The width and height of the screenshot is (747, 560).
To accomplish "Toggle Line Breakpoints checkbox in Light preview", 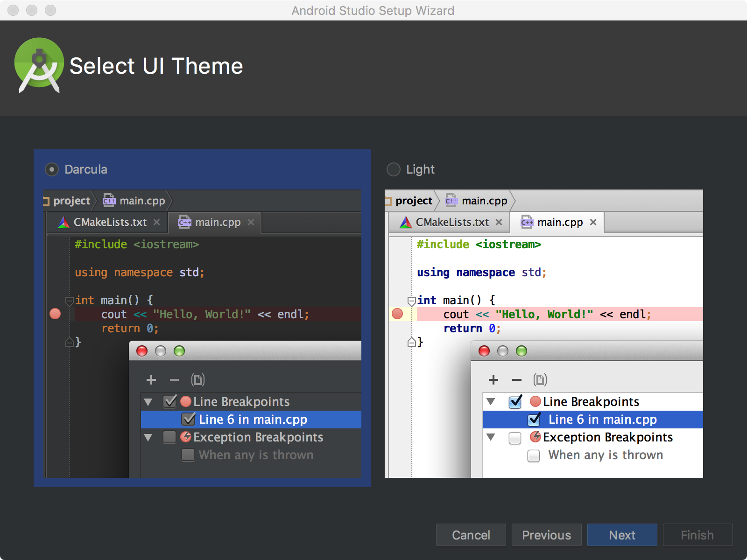I will [515, 401].
